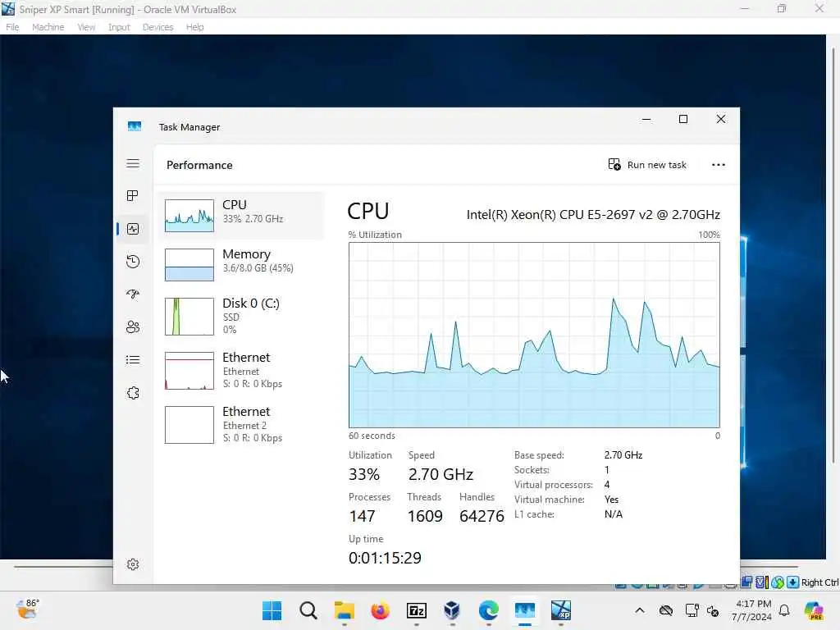
Task: Switch to Task Manager taskbar icon
Action: 524,610
